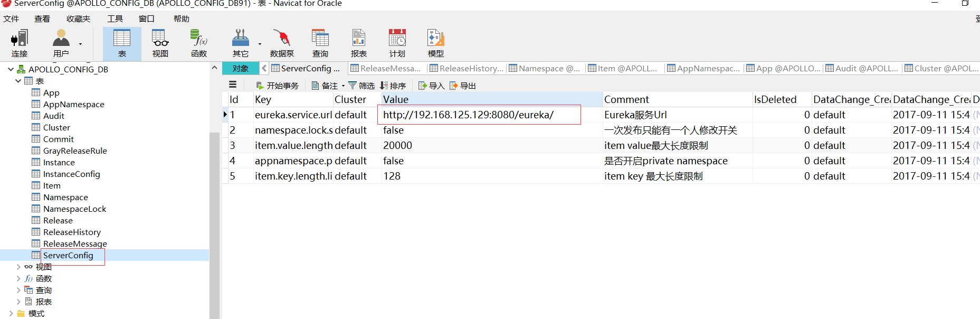The image size is (980, 319).
Task: Open the Window (窗口) menu
Action: (x=147, y=18)
